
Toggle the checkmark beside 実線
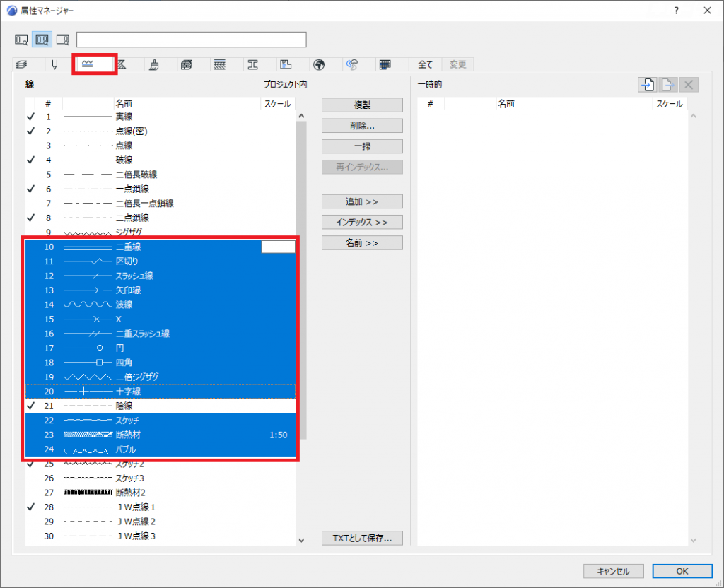(30, 117)
